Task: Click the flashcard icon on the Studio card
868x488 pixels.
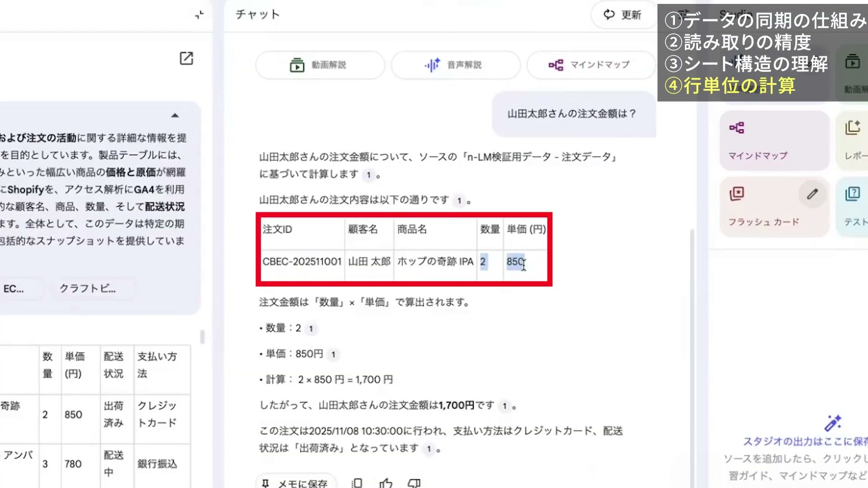Action: point(736,194)
